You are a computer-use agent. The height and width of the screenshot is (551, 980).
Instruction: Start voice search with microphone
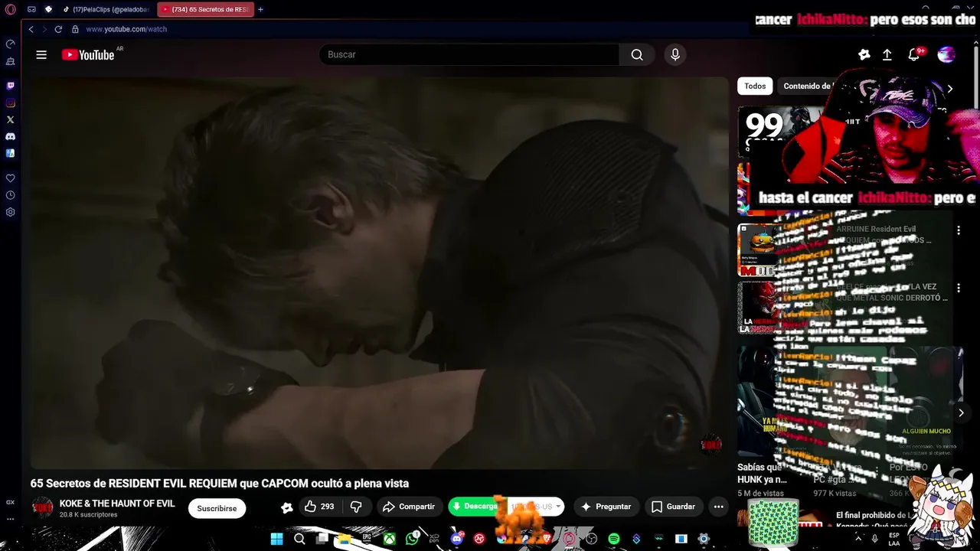675,54
